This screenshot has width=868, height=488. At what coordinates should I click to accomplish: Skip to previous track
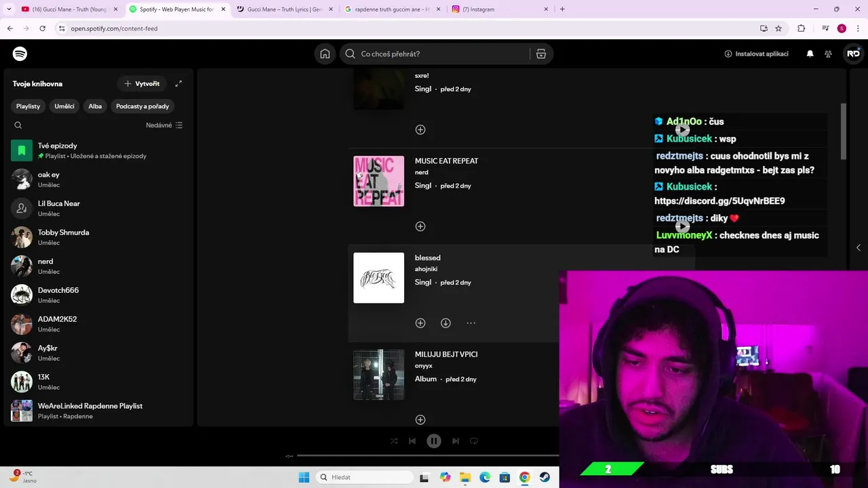click(x=412, y=441)
